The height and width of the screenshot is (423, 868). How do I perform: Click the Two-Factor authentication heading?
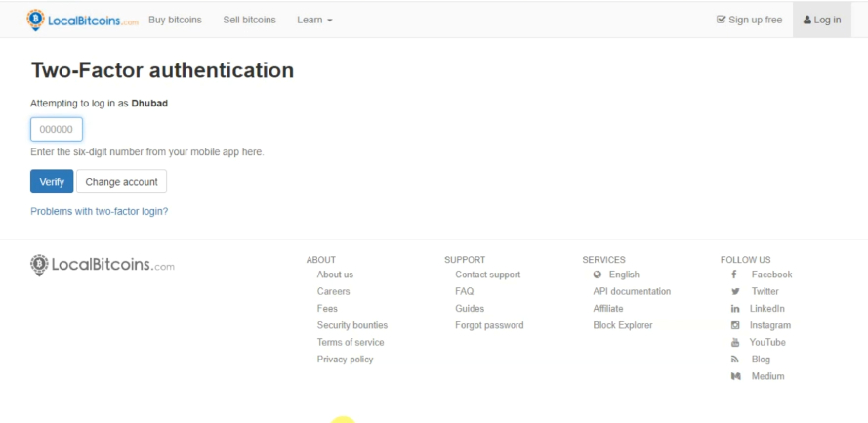(162, 71)
